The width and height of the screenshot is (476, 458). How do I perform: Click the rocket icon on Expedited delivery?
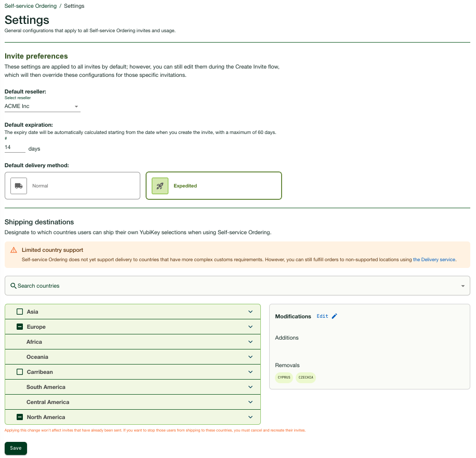coord(160,186)
